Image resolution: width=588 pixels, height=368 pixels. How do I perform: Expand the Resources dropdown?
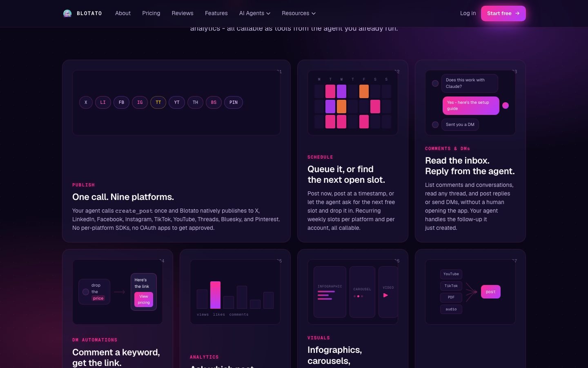298,13
